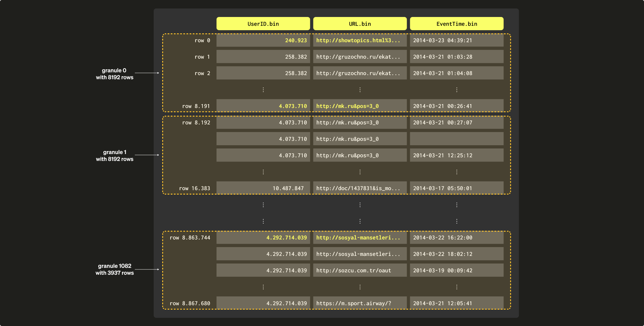Select the UserID value 10.487.847
644x326 pixels.
click(x=288, y=188)
